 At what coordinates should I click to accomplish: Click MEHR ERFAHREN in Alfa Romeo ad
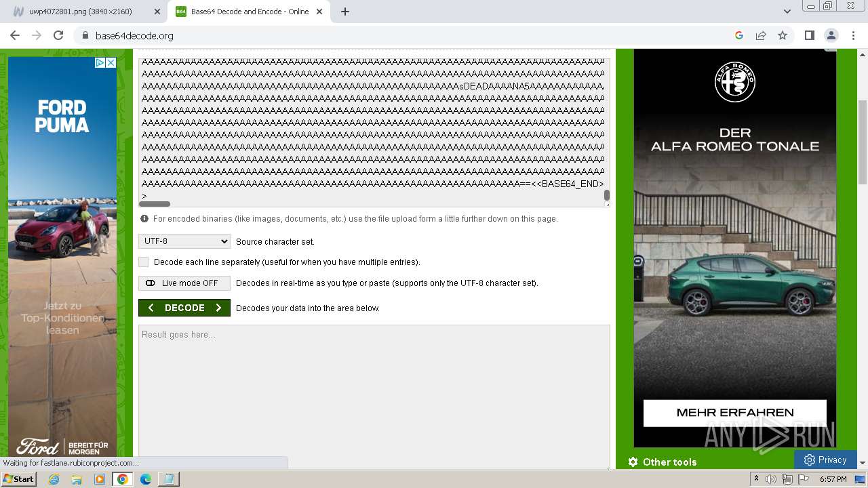pyautogui.click(x=735, y=413)
